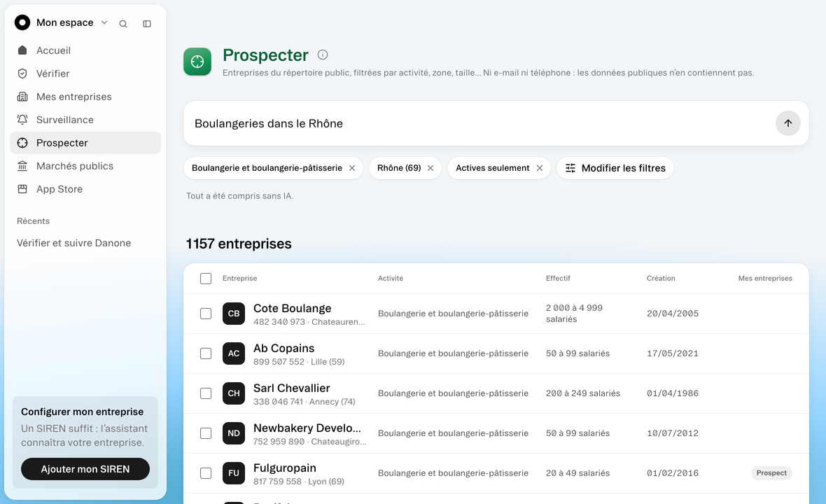Click the Mon espace logo circle icon
Viewport: 826px width, 504px height.
coord(22,22)
